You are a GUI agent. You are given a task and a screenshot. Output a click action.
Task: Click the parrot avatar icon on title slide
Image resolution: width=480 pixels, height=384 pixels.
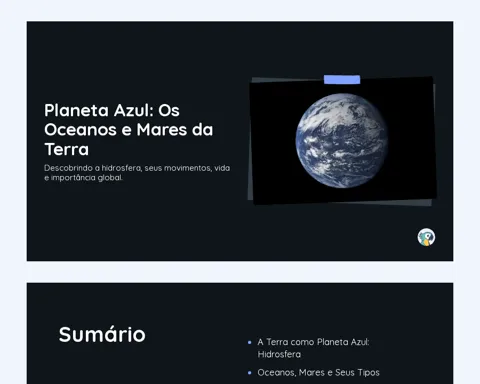point(426,237)
